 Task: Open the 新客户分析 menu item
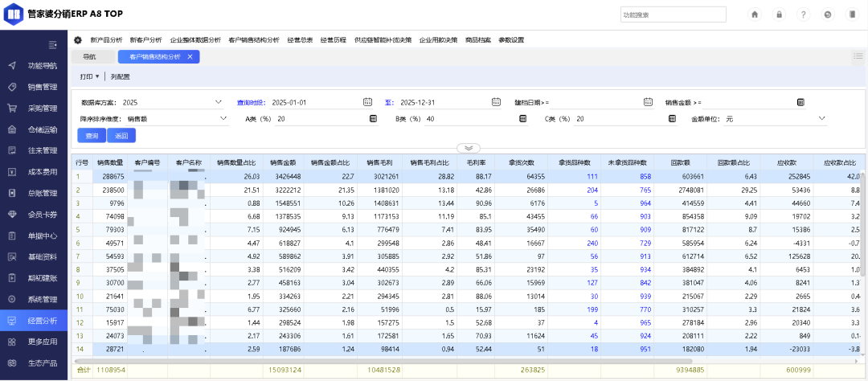146,40
